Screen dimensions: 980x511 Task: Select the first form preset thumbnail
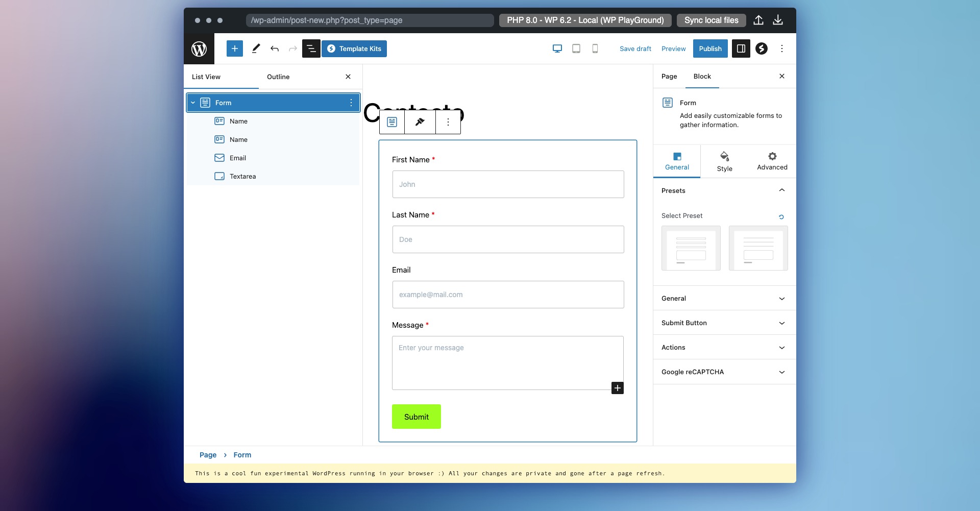click(x=691, y=248)
